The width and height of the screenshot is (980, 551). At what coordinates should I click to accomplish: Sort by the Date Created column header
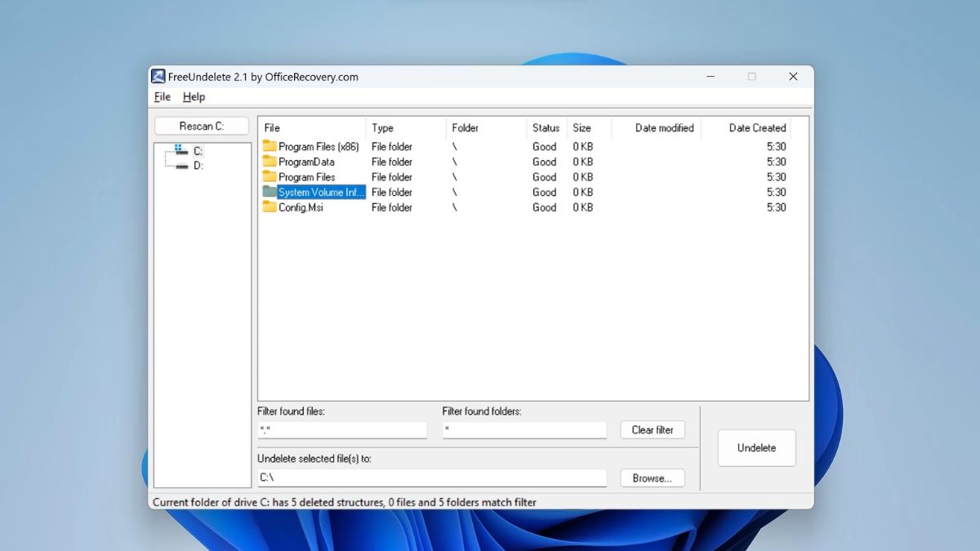[746, 128]
